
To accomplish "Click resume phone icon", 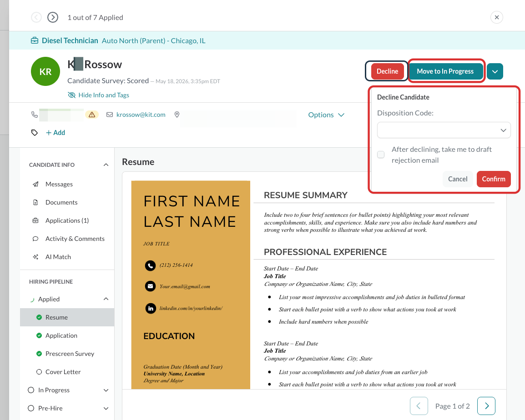I will [150, 265].
